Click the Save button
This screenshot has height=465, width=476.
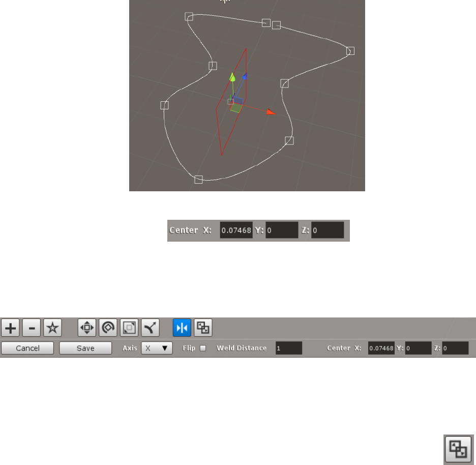pyautogui.click(x=85, y=348)
